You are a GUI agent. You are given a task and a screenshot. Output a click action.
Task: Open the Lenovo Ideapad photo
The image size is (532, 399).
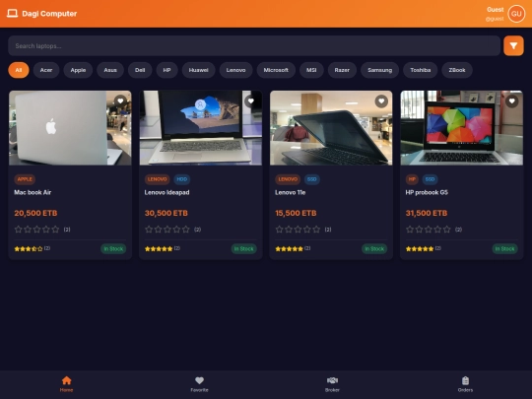click(201, 128)
